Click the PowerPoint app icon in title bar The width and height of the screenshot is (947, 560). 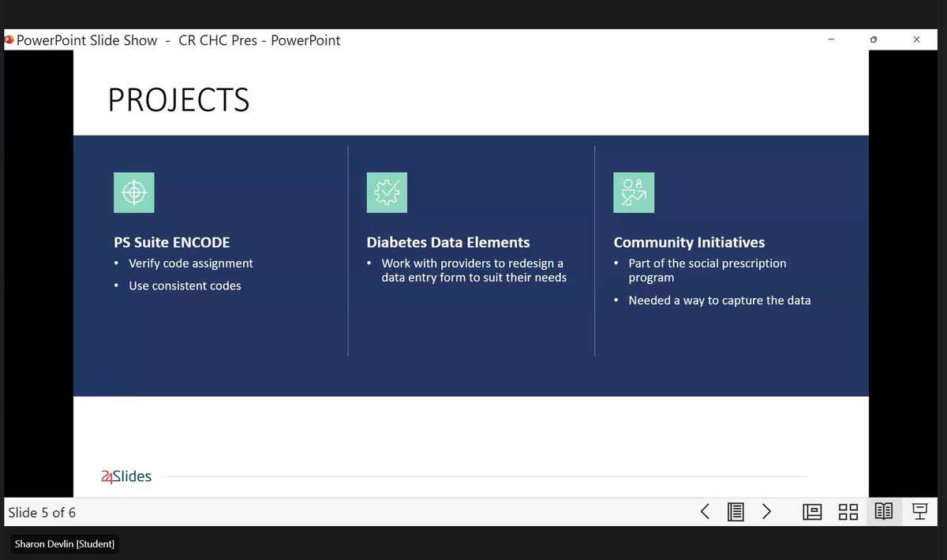[x=9, y=39]
